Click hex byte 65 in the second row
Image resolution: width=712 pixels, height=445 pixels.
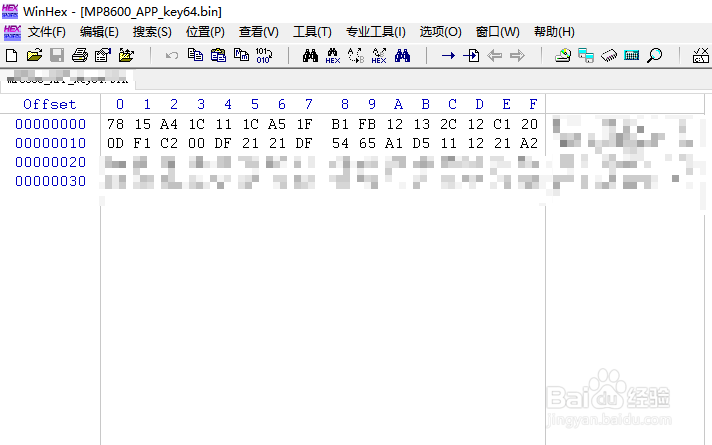(x=367, y=143)
